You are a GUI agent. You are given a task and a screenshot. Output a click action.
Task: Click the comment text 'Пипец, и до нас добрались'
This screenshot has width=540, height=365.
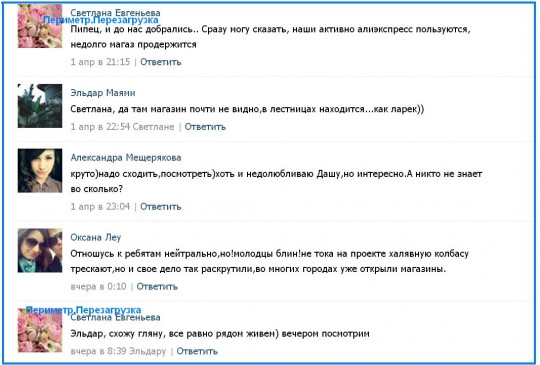pyautogui.click(x=134, y=29)
